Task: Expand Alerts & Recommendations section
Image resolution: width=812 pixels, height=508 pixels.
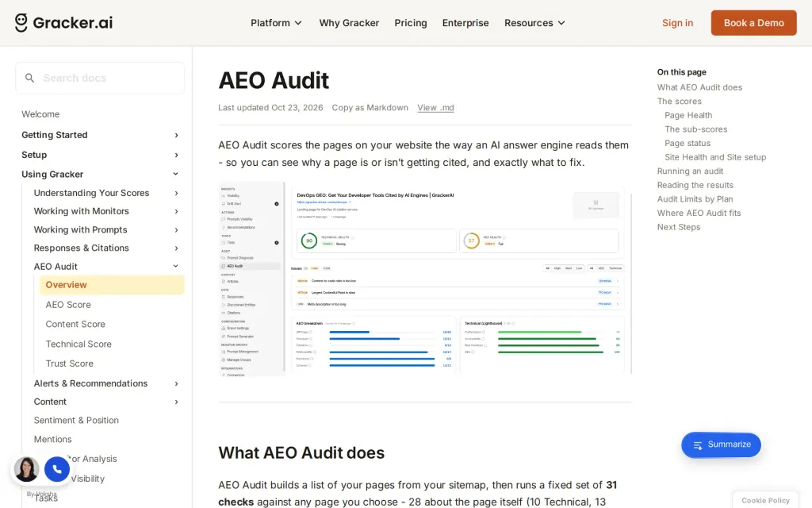Action: tap(106, 383)
